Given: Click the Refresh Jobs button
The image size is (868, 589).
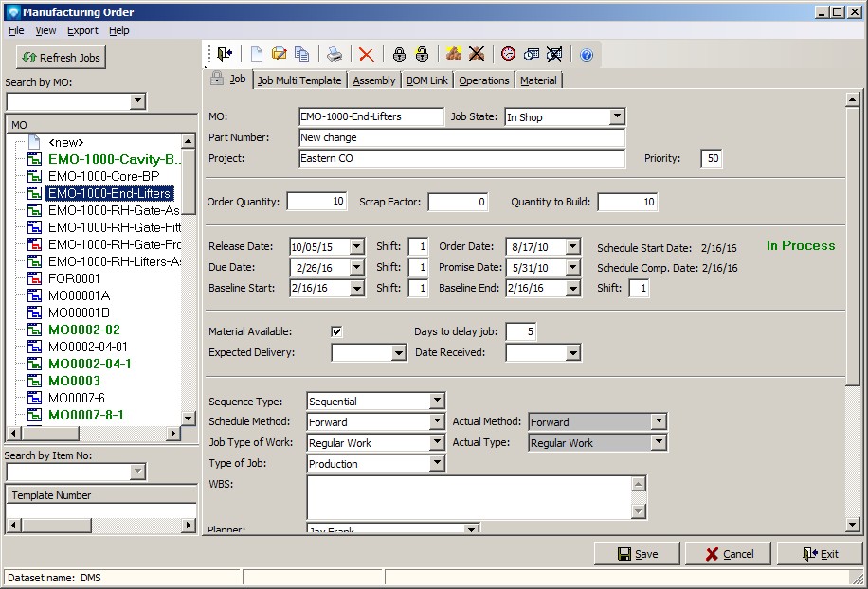Looking at the screenshot, I should click(x=61, y=58).
